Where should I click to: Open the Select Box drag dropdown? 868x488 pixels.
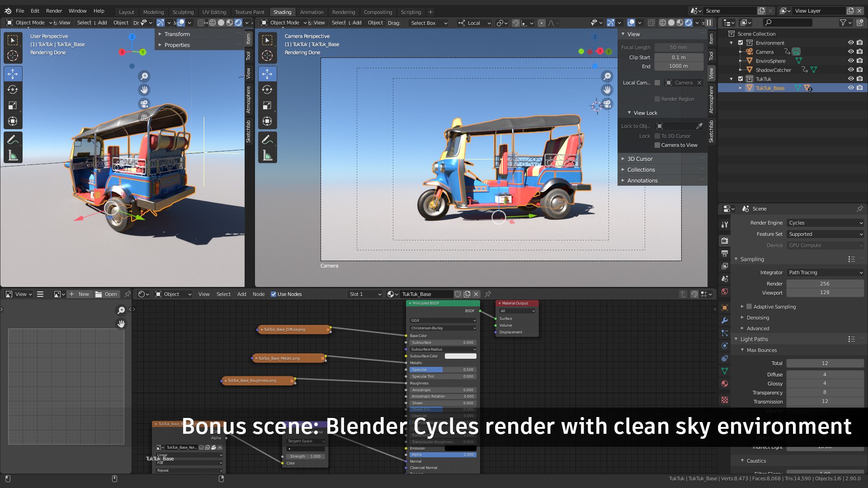click(x=428, y=23)
